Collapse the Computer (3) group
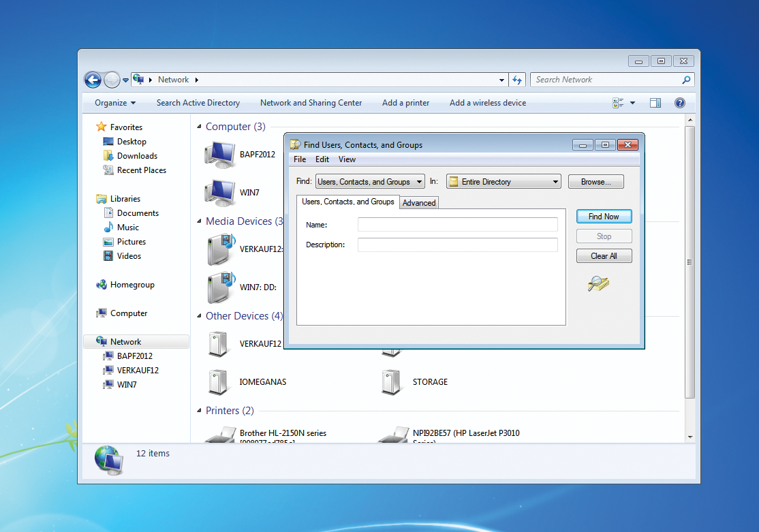 point(199,127)
